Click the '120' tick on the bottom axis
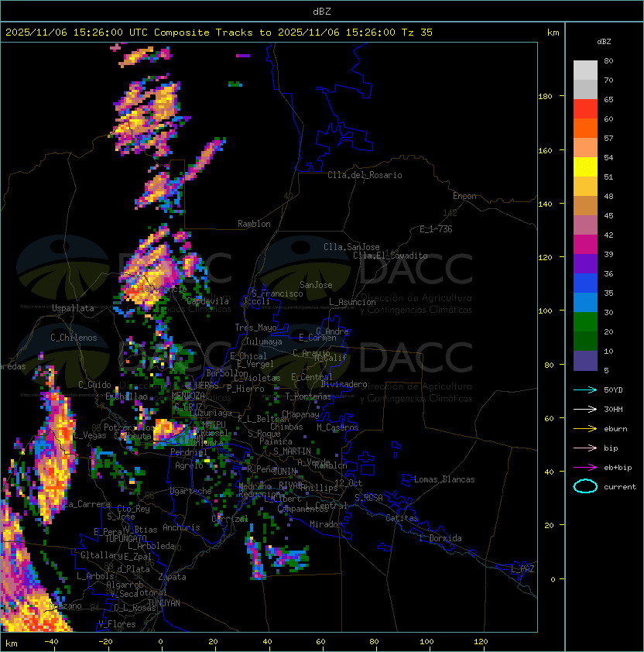The image size is (644, 652). point(480,642)
